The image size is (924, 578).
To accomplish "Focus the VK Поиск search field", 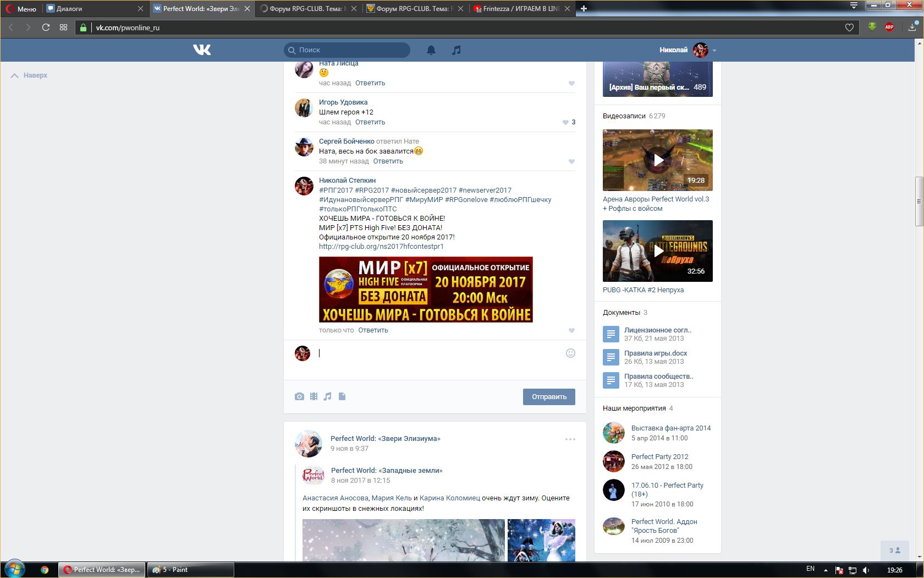I will [x=347, y=50].
